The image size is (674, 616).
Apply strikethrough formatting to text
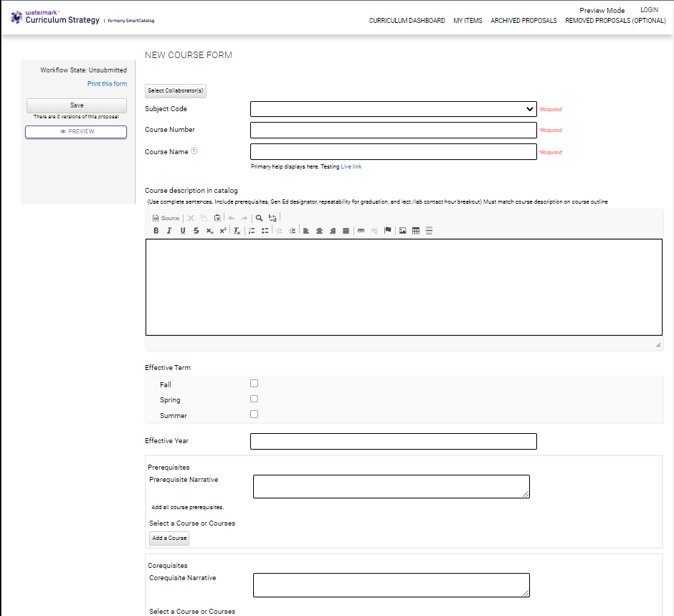pyautogui.click(x=196, y=230)
